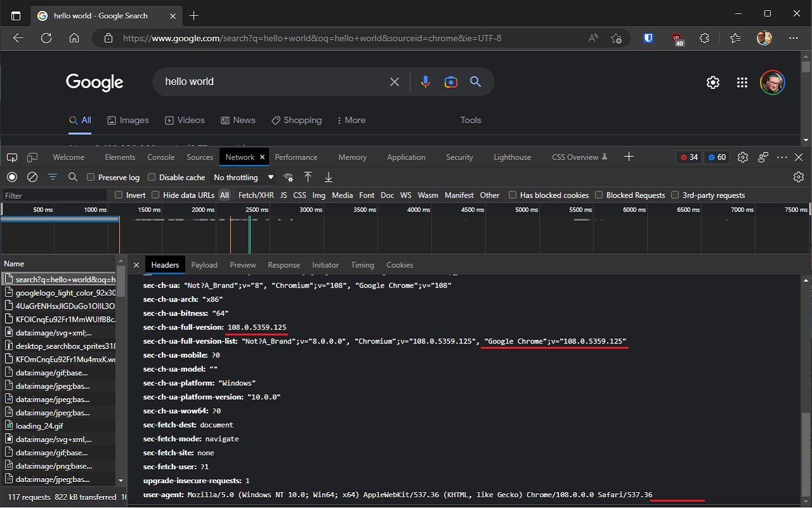812x508 pixels.
Task: Import a HAR file
Action: click(x=308, y=177)
